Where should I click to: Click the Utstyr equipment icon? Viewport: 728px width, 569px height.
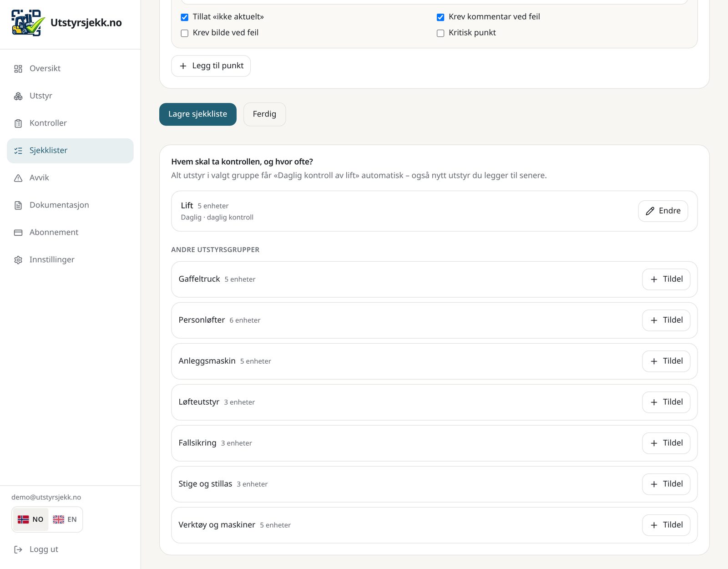[18, 96]
